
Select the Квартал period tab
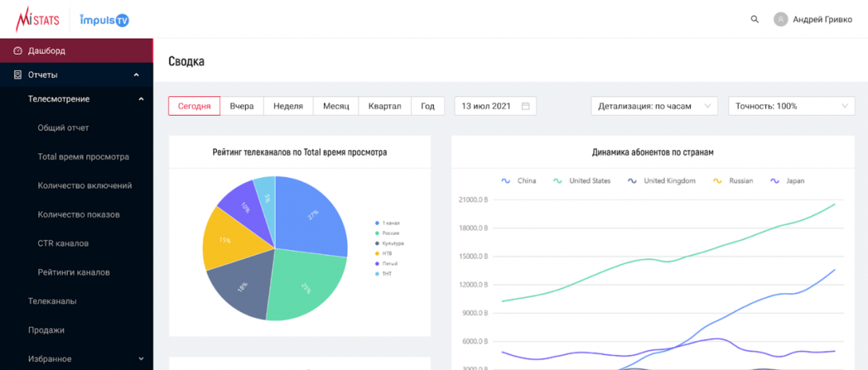[x=385, y=106]
